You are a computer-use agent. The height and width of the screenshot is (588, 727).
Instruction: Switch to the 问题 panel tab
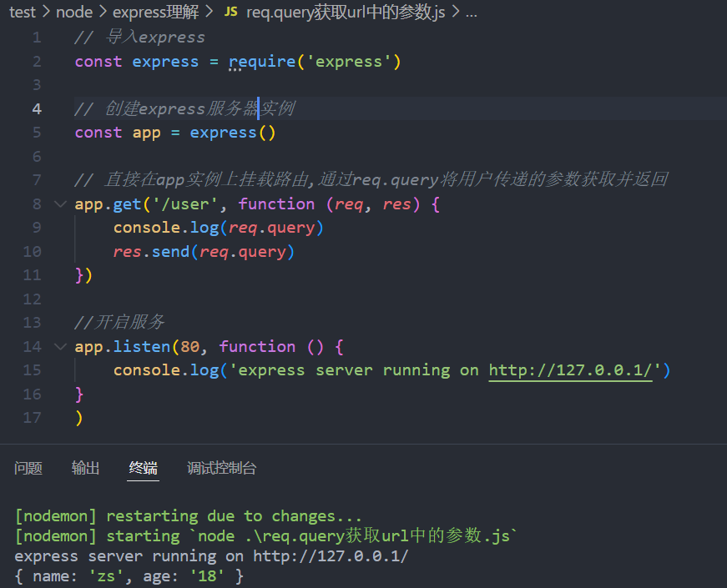28,468
